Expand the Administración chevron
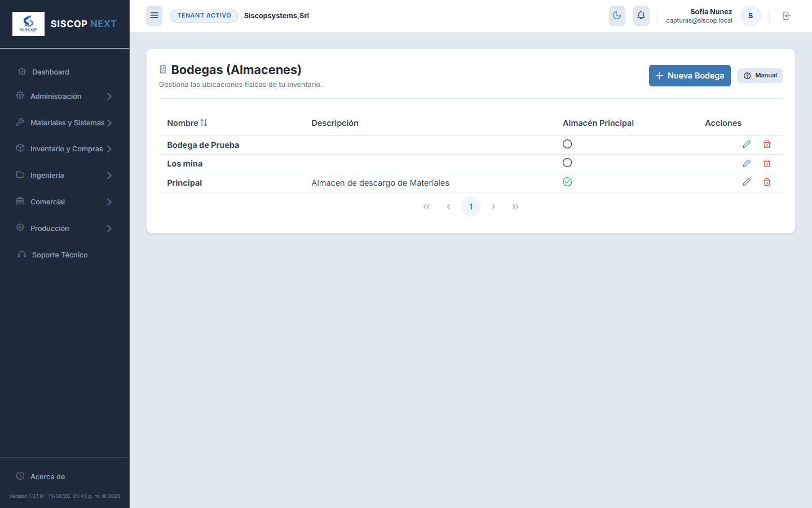 (x=109, y=97)
